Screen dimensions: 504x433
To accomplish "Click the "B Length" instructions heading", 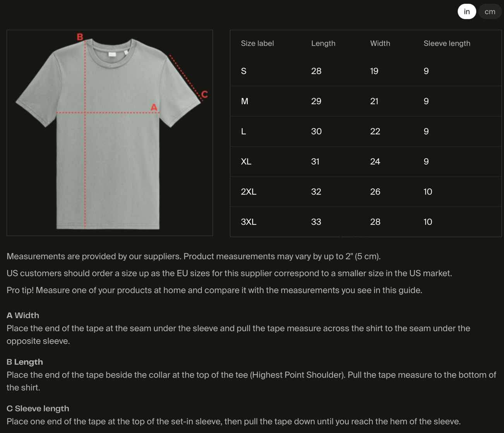I will point(25,362).
